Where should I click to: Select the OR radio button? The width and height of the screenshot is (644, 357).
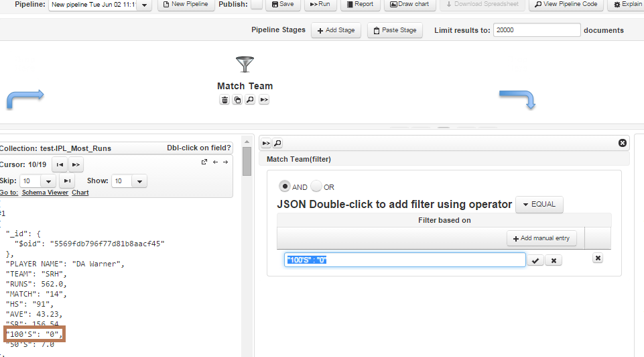tap(316, 187)
